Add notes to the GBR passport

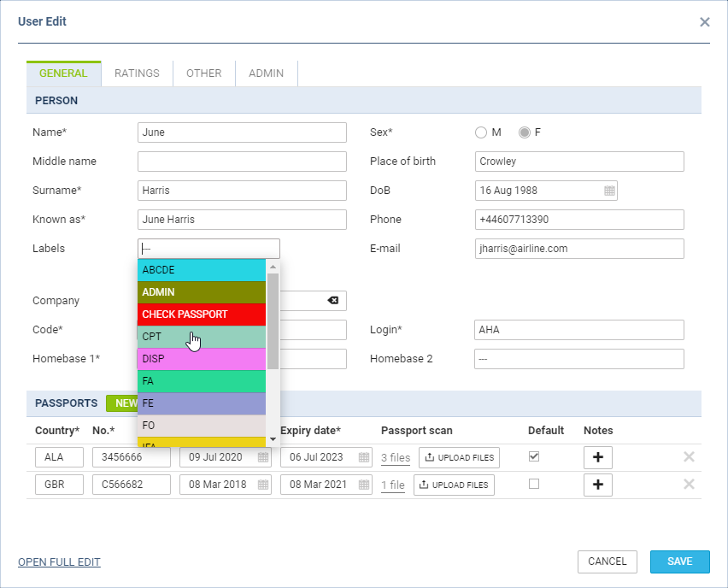pos(597,485)
